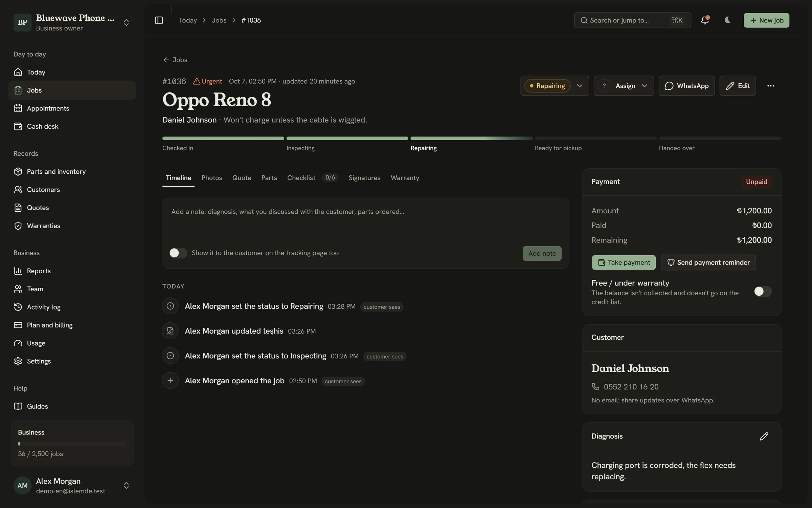
Task: Send a payment reminder
Action: click(x=708, y=262)
